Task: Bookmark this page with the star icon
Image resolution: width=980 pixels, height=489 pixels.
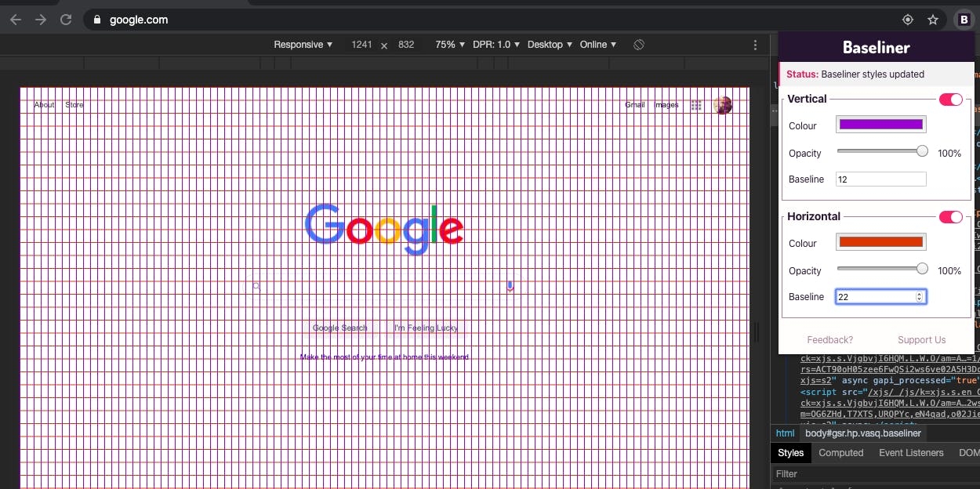Action: (933, 20)
